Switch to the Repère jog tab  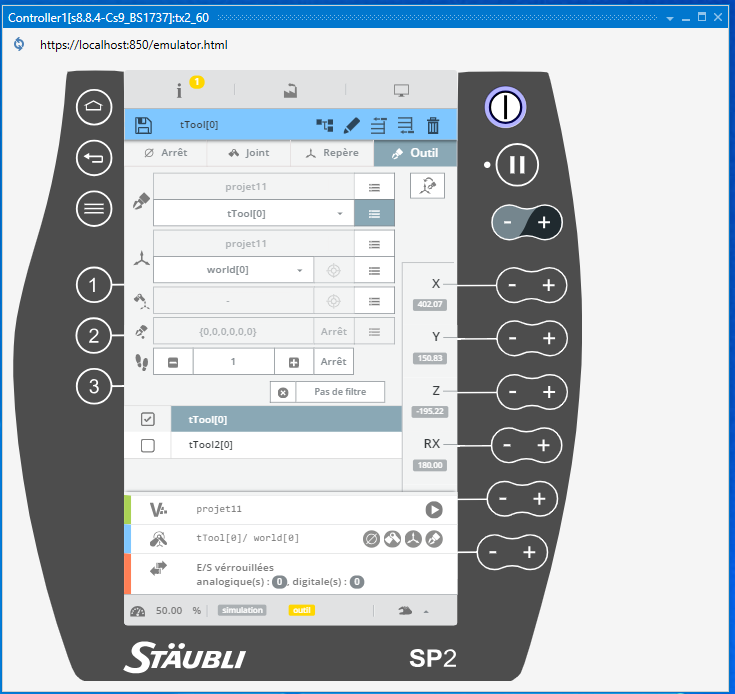332,153
